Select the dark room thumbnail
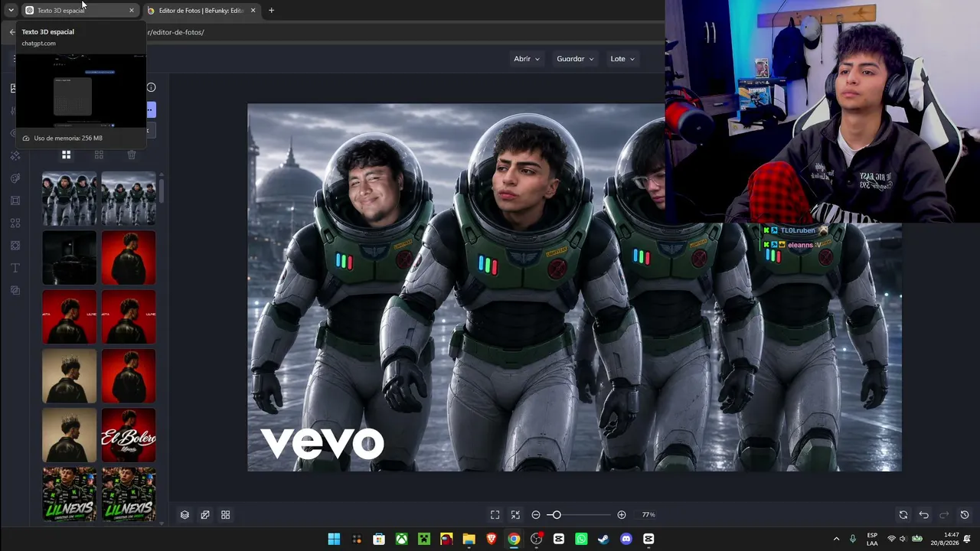This screenshot has width=980, height=551. (69, 258)
